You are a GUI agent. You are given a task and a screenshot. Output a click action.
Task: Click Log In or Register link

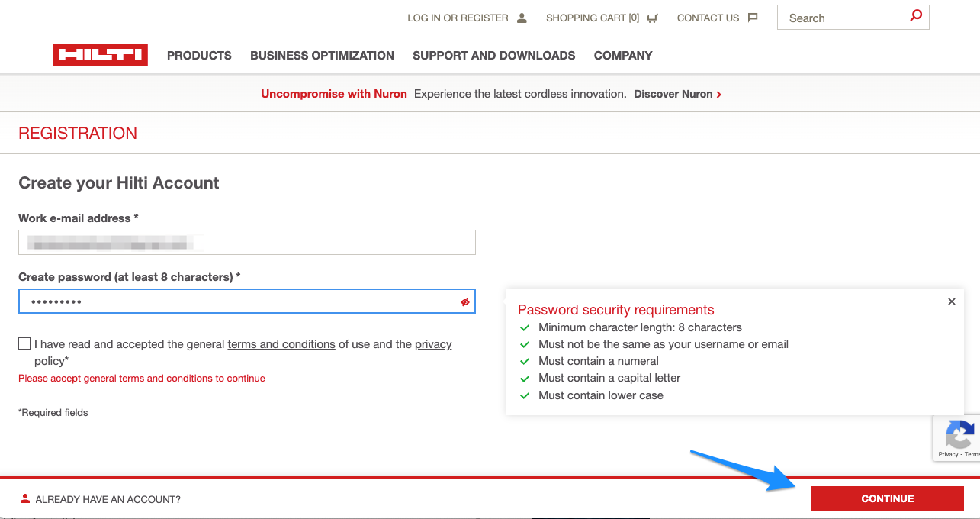(x=458, y=18)
